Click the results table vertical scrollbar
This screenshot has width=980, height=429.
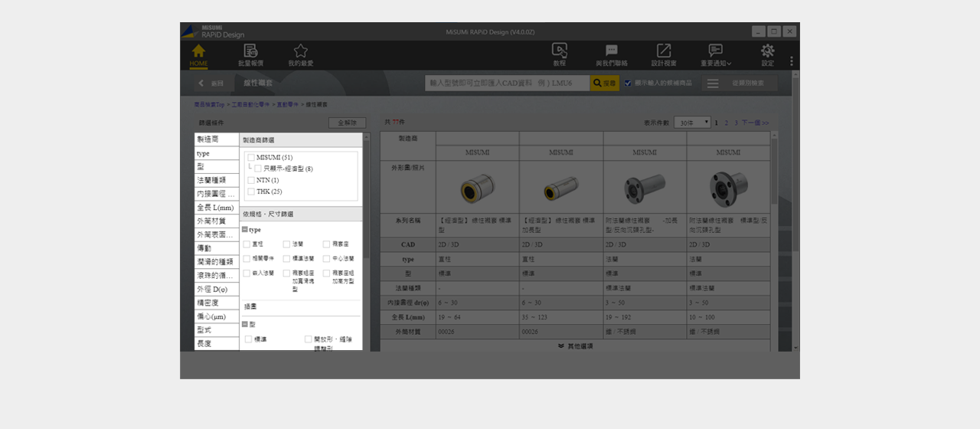click(774, 230)
